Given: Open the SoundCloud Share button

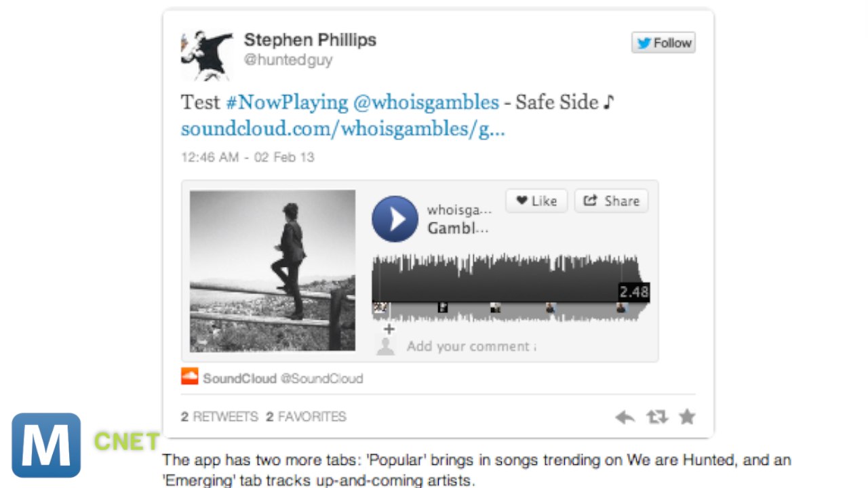Looking at the screenshot, I should coord(611,201).
